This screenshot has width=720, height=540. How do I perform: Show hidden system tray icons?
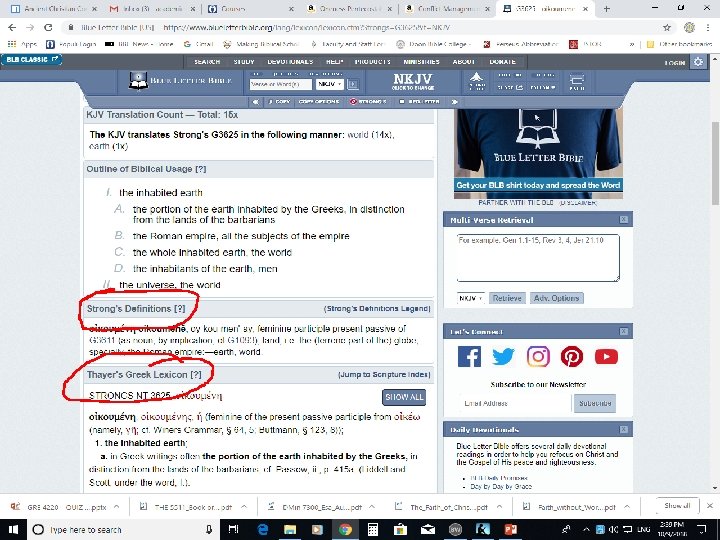click(x=586, y=529)
